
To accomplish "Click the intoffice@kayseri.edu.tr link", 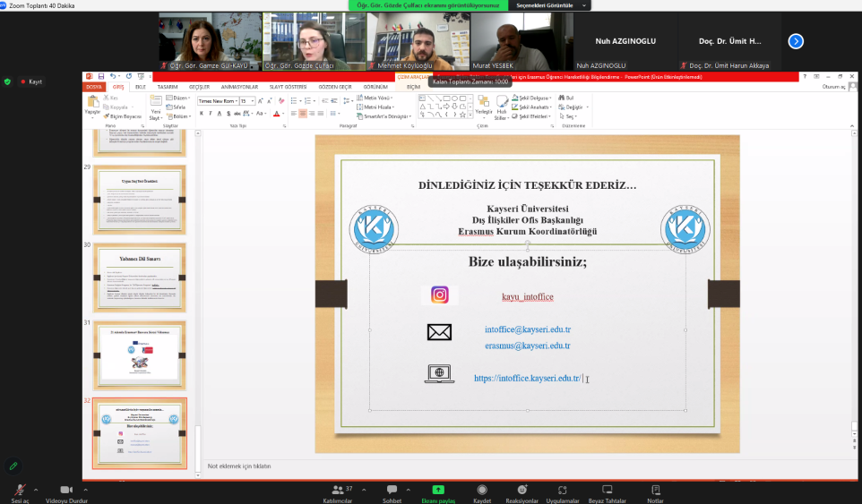I will pos(528,329).
